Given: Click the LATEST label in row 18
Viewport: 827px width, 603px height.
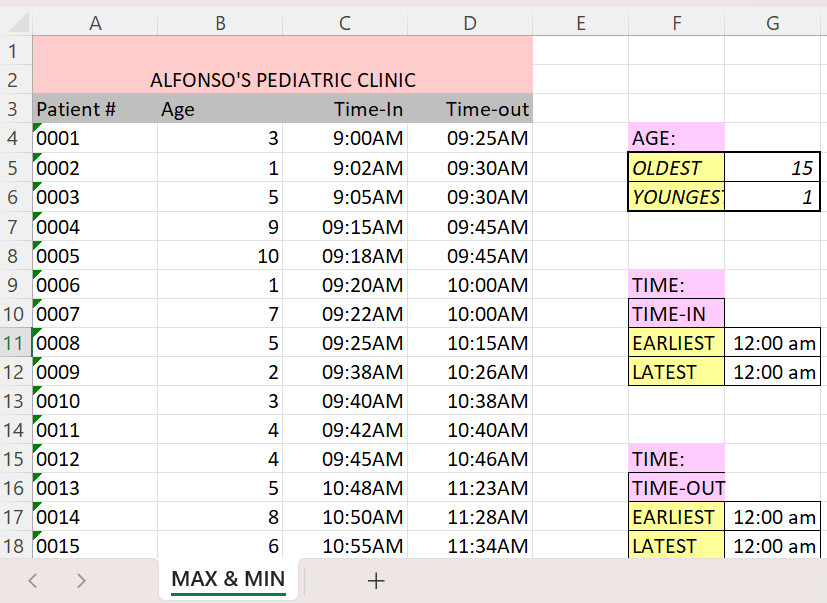Looking at the screenshot, I should [677, 545].
